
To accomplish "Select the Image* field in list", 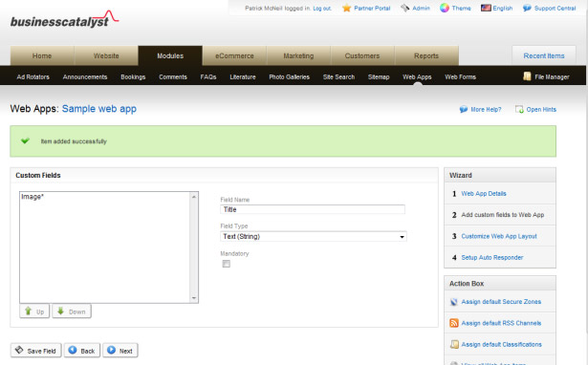I will (x=105, y=197).
